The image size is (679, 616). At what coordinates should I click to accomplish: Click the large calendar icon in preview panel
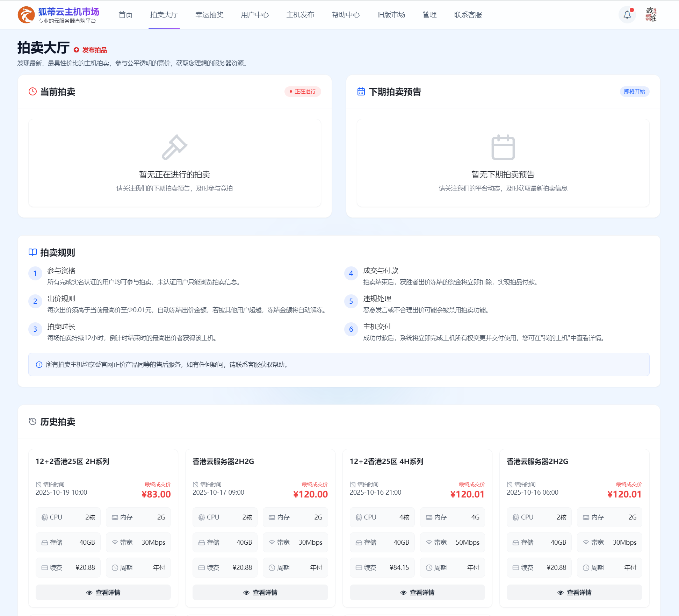click(503, 147)
